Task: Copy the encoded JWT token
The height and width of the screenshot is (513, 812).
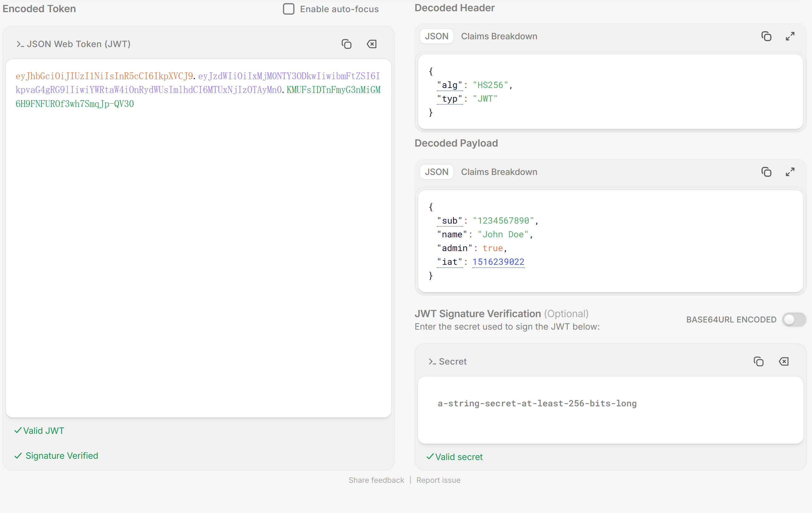Action: (346, 44)
